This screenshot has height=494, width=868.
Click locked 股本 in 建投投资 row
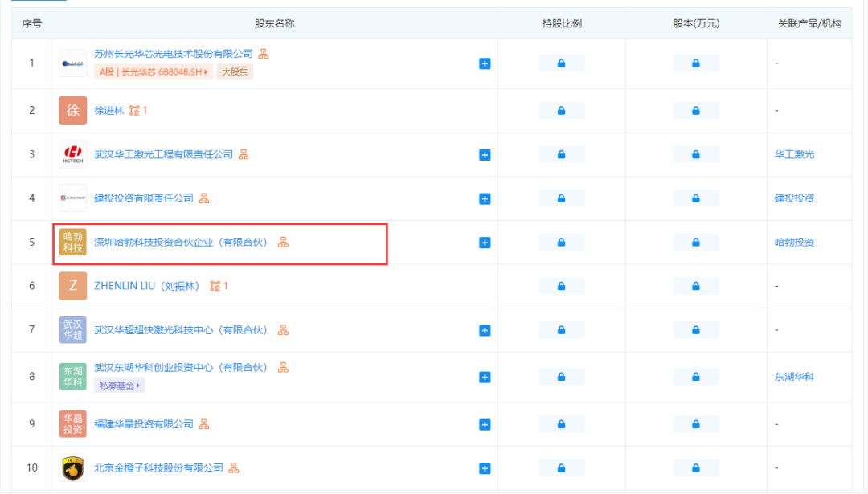coord(696,198)
